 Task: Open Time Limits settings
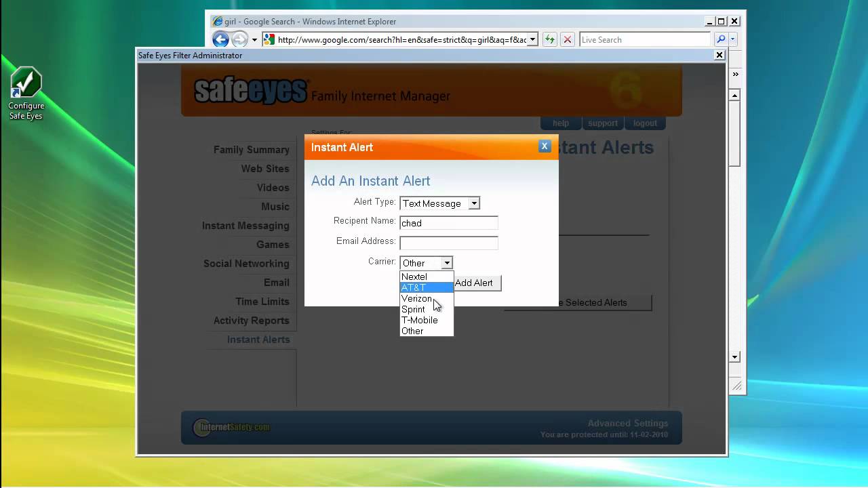pos(262,302)
